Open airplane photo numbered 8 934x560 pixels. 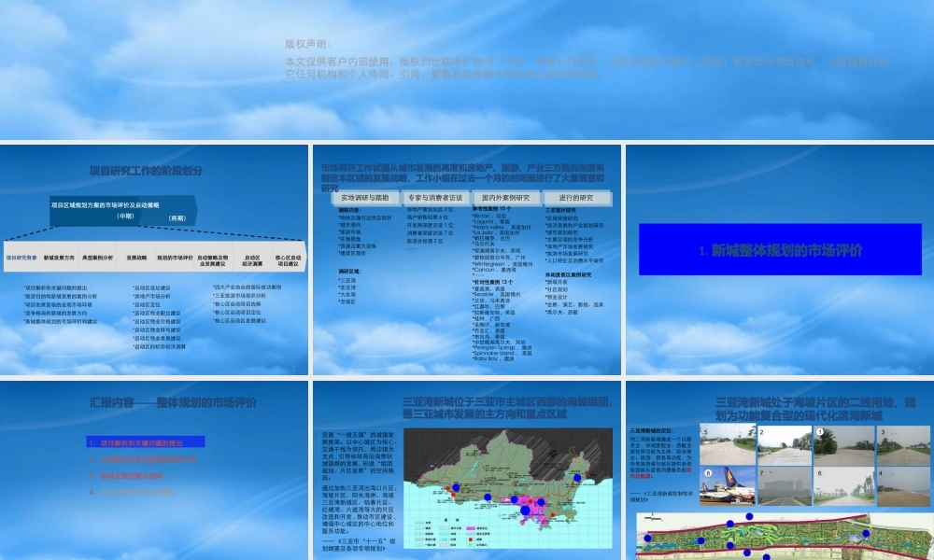pyautogui.click(x=728, y=486)
